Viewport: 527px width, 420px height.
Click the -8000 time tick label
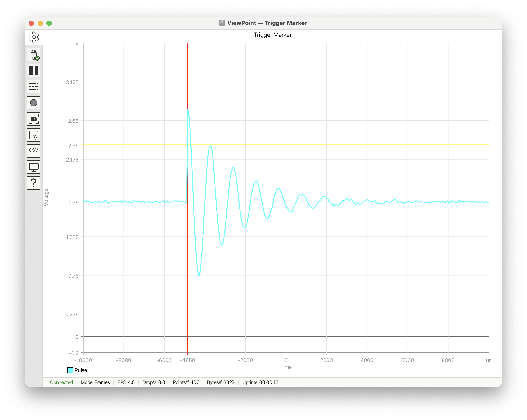124,360
